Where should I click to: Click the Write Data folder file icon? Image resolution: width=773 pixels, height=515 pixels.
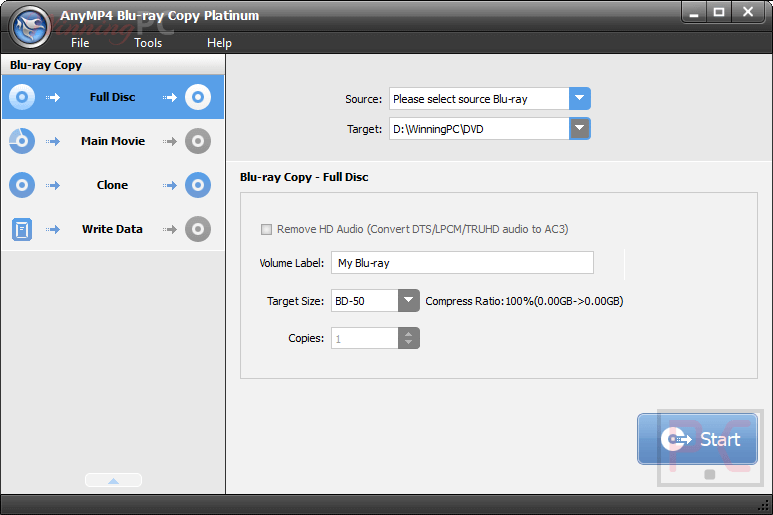pos(22,229)
